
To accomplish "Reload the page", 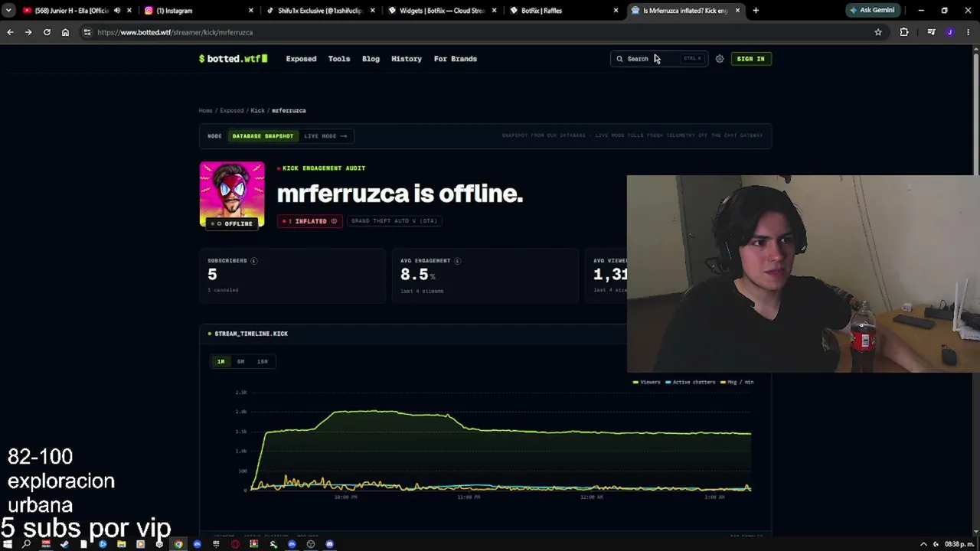I will pos(47,32).
